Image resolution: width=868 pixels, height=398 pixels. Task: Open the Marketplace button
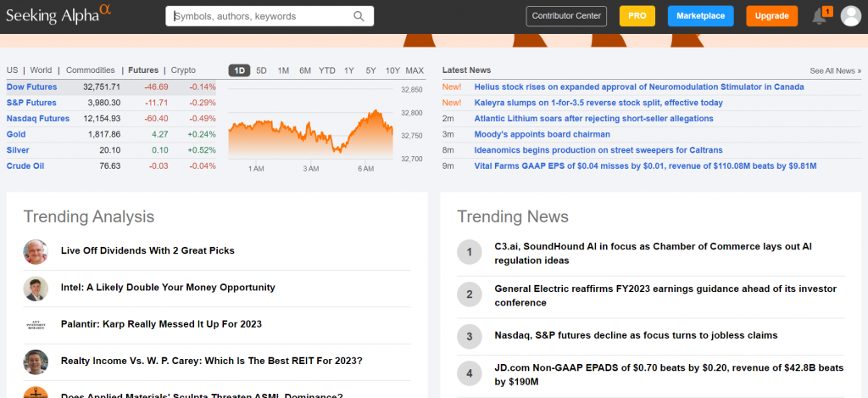pos(700,16)
